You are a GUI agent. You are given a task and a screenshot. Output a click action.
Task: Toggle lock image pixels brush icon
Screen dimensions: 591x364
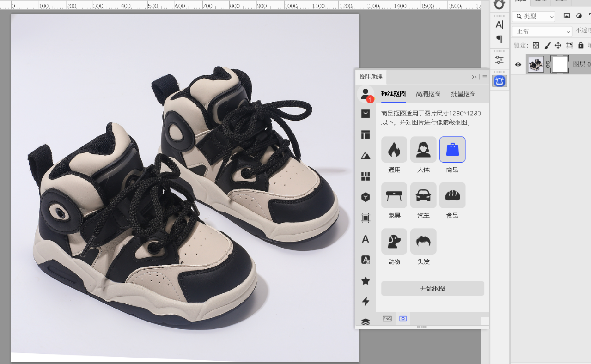tap(547, 45)
